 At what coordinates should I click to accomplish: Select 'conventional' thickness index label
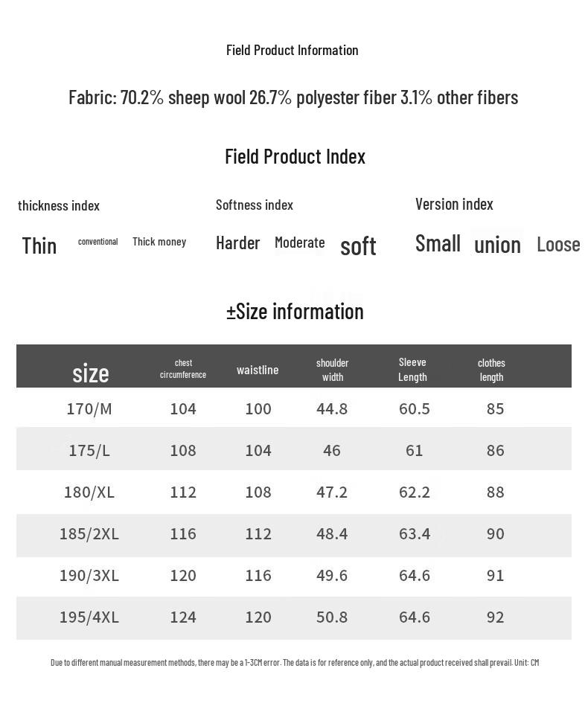[x=98, y=242]
